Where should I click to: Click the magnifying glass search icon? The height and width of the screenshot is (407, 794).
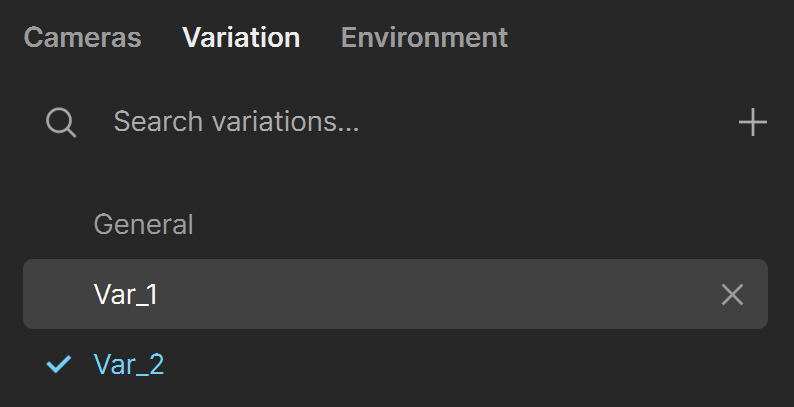[61, 123]
